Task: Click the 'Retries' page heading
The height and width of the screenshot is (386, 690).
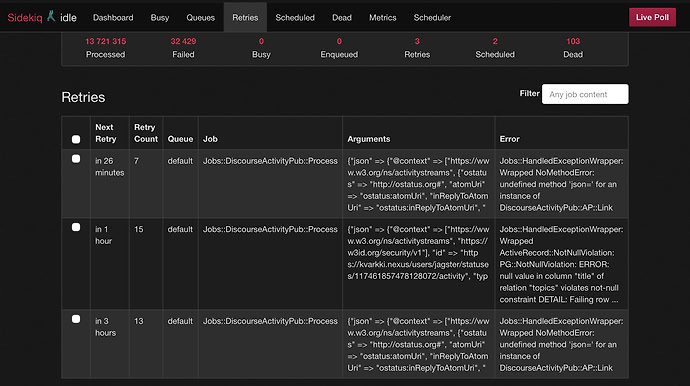Action: click(83, 97)
